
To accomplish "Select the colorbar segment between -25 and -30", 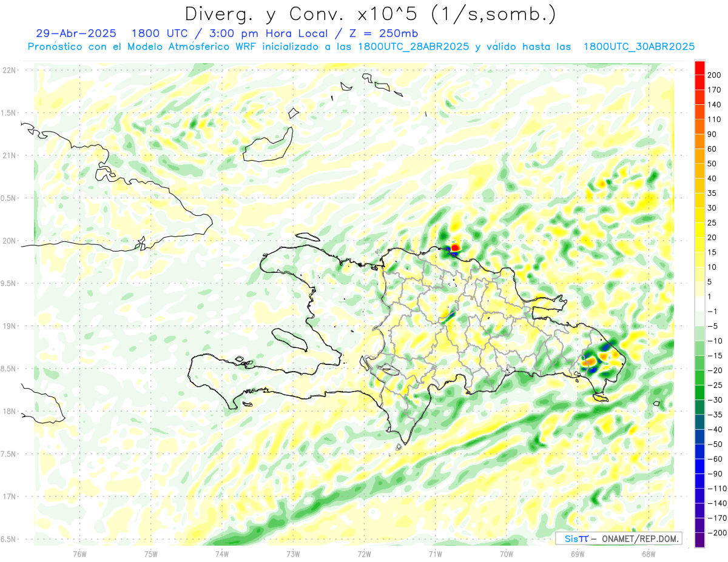I will tap(699, 392).
